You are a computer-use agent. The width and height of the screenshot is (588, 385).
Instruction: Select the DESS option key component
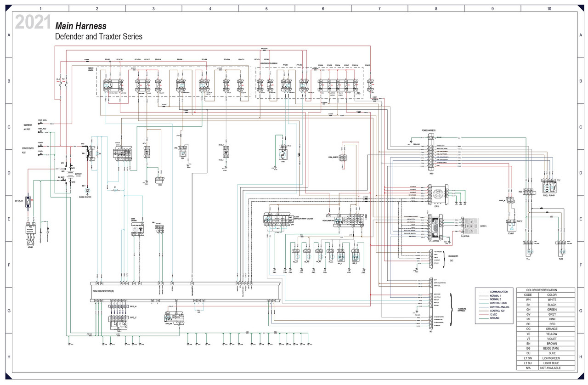[x=135, y=228]
